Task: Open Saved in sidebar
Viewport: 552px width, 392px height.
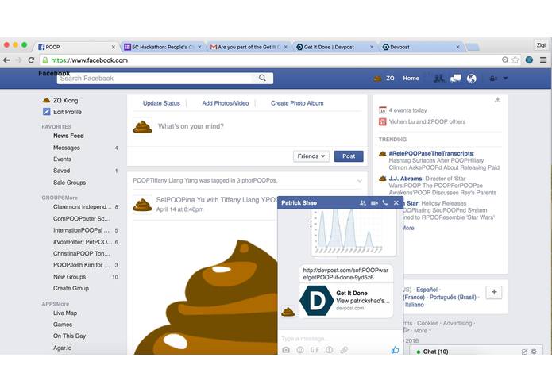Action: (x=62, y=171)
